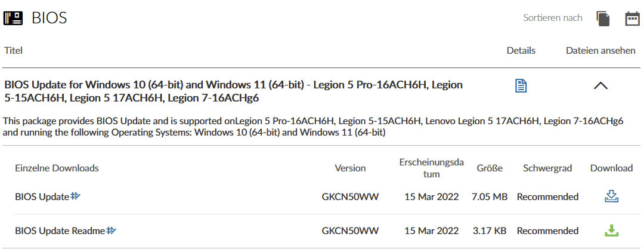644x252 pixels.
Task: Click the checksum icon beside BIOS Update Readme
Action: point(112,230)
